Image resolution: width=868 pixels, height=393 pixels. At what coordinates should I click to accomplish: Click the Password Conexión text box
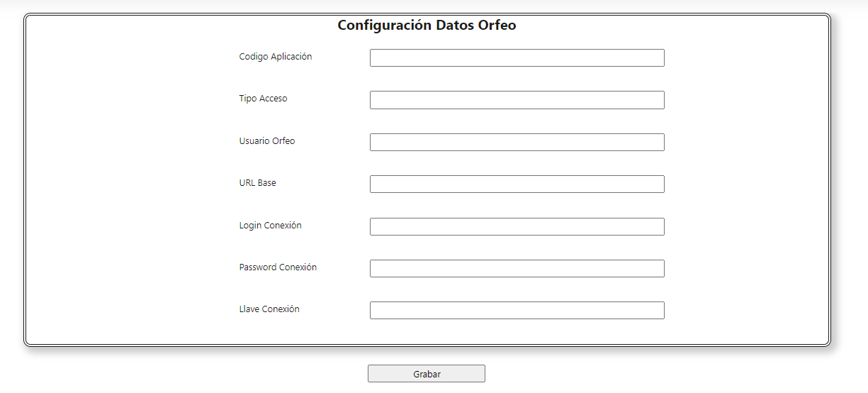(517, 269)
